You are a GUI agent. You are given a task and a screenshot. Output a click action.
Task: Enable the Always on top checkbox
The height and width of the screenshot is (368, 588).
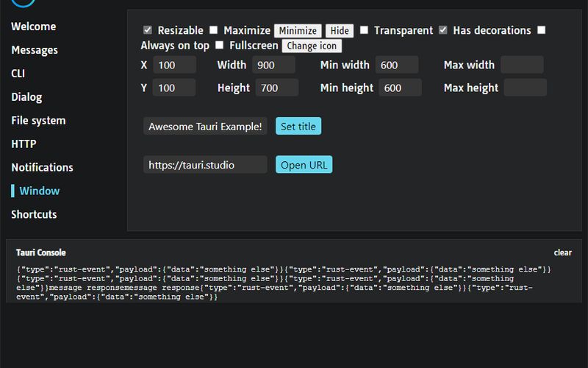tap(541, 30)
